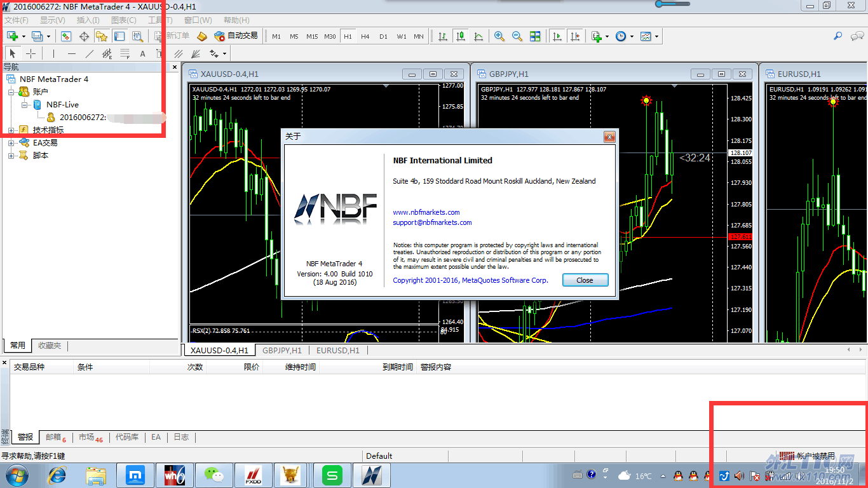
Task: Select the vertical line drawing tool
Action: click(x=53, y=54)
